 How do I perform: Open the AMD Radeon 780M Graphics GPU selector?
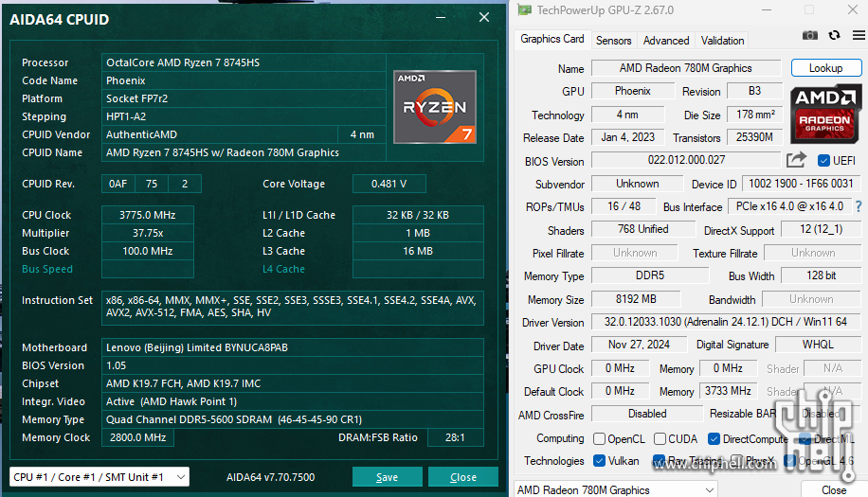pos(616,489)
